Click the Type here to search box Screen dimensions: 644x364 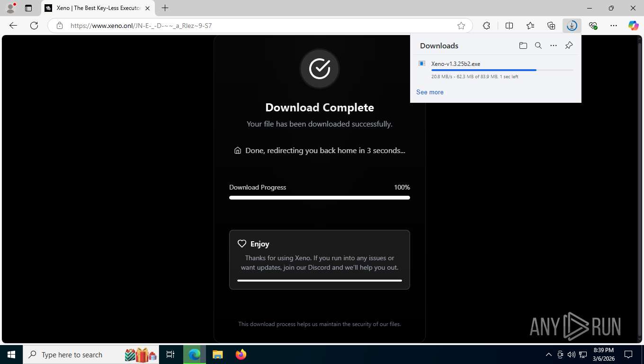pos(91,355)
